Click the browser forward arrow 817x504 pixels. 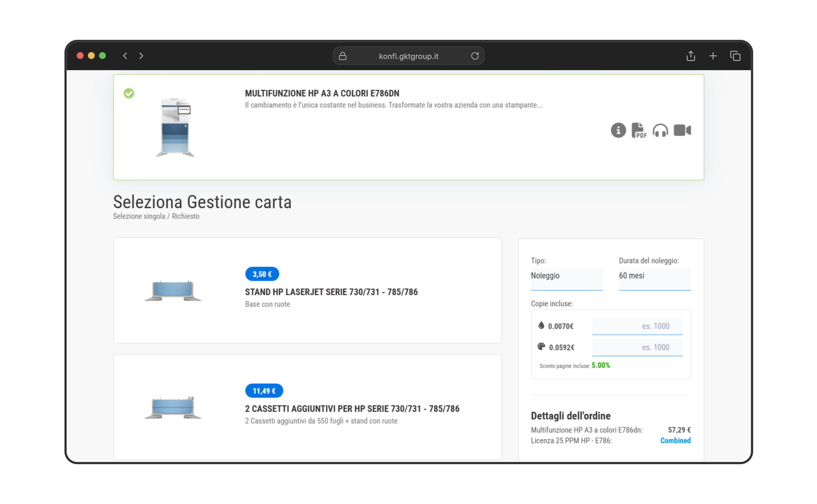(x=141, y=56)
